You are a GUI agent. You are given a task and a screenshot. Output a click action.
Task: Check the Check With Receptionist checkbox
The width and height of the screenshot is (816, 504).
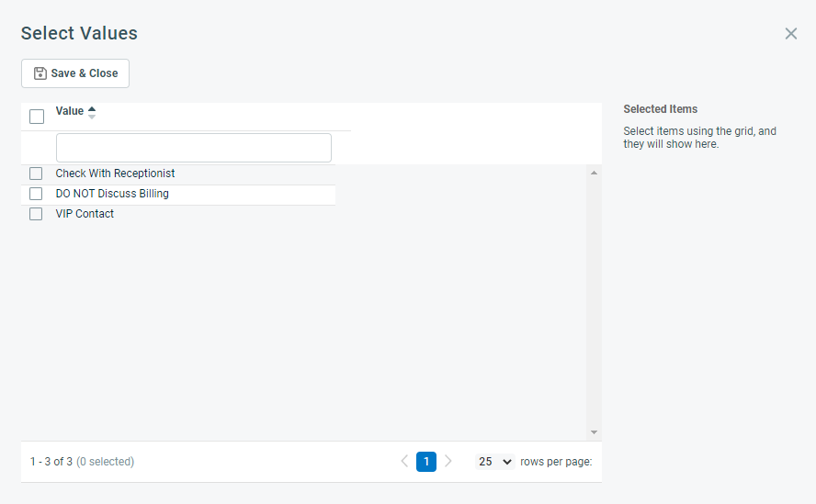[x=36, y=174]
